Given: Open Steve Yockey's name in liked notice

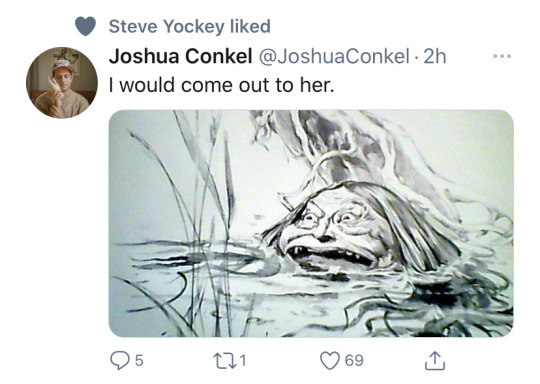Looking at the screenshot, I should pyautogui.click(x=166, y=27).
